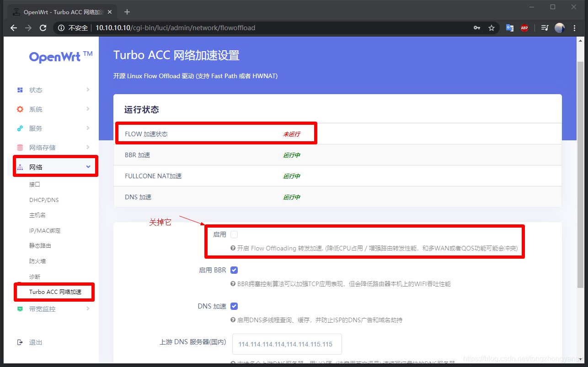Open the 网络 menu item
The width and height of the screenshot is (588, 367).
click(36, 167)
